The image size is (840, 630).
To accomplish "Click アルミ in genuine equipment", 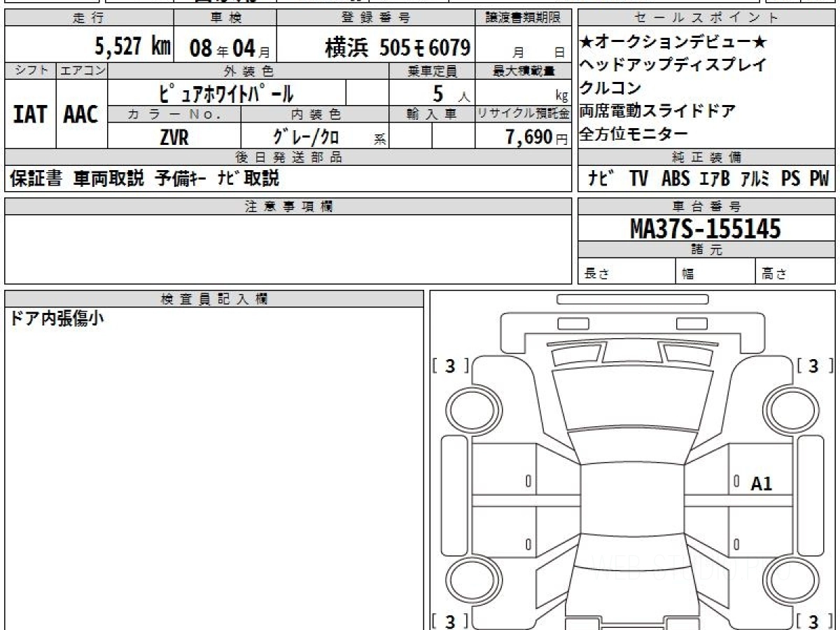I will (x=755, y=179).
